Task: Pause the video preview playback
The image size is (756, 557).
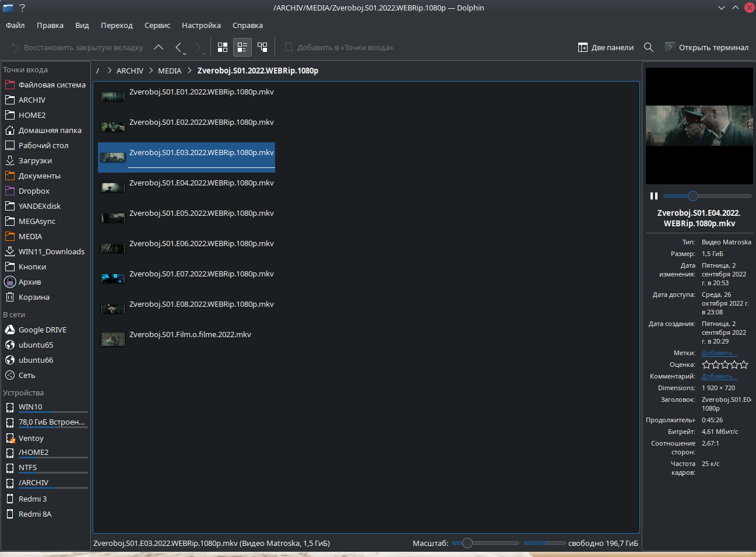Action: [654, 196]
